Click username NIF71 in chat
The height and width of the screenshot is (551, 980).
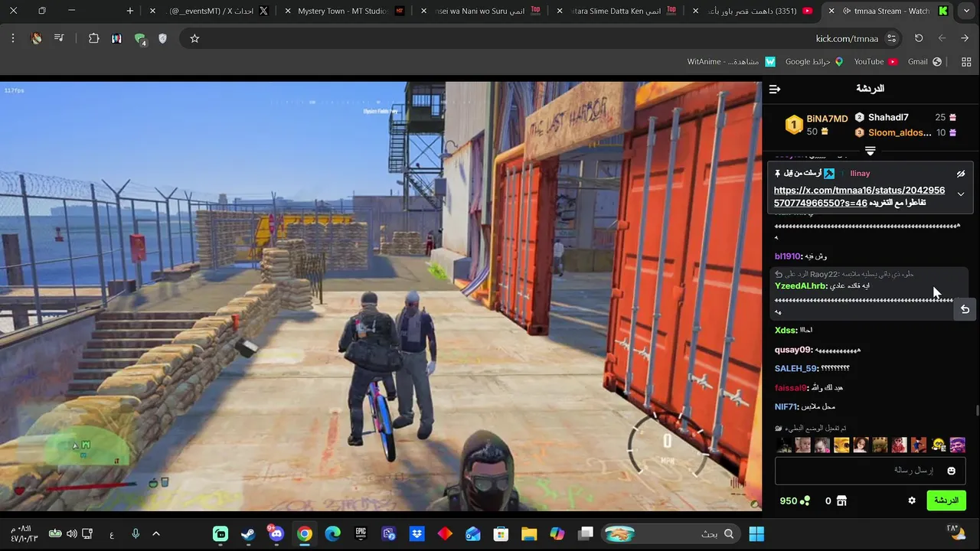[x=786, y=407]
